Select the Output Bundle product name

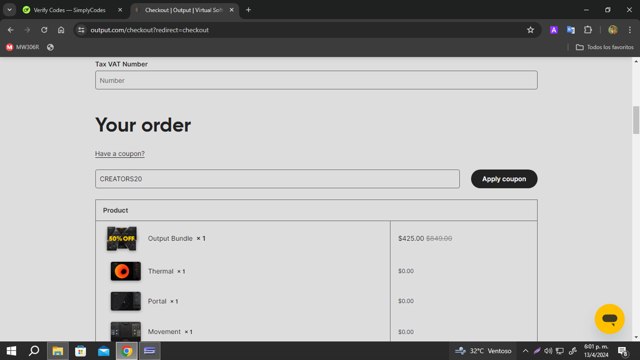[170, 238]
